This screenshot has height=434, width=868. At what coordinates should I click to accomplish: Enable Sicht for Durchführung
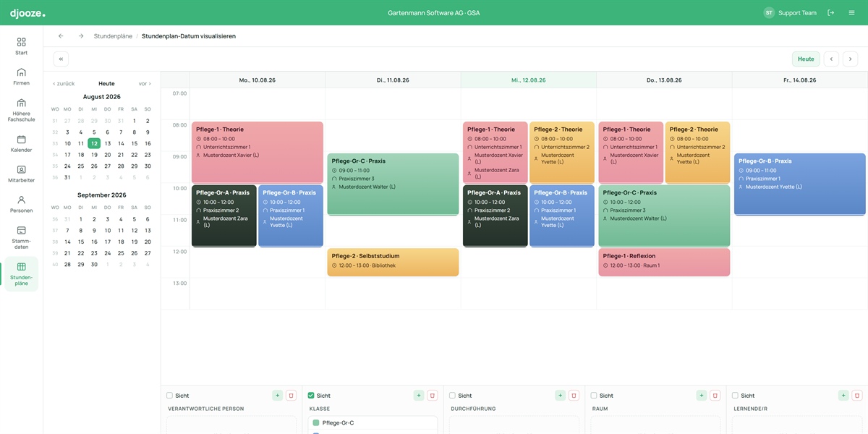[452, 396]
